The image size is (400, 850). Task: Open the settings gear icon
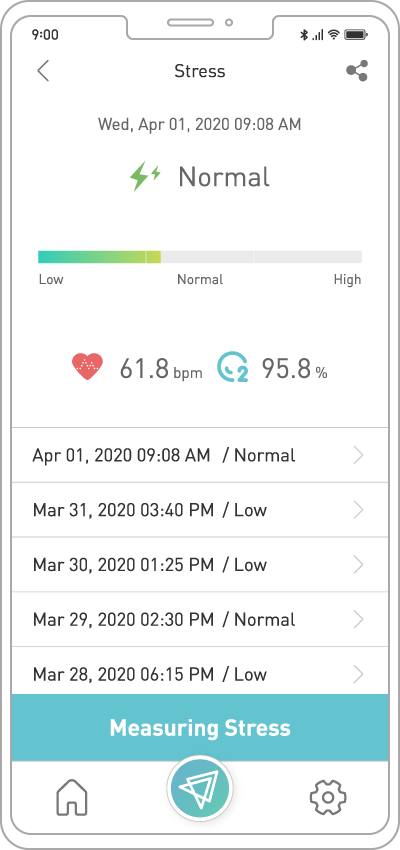pyautogui.click(x=327, y=797)
